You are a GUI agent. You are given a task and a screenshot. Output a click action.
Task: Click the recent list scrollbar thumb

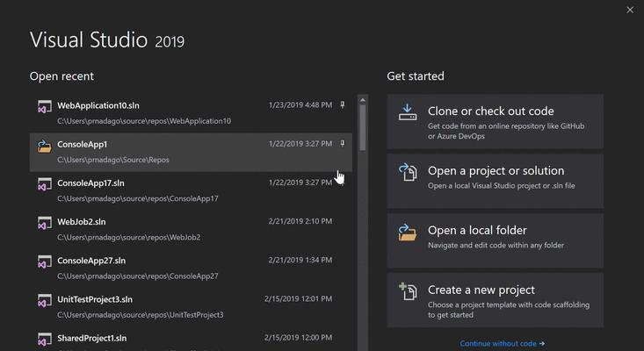(x=362, y=127)
